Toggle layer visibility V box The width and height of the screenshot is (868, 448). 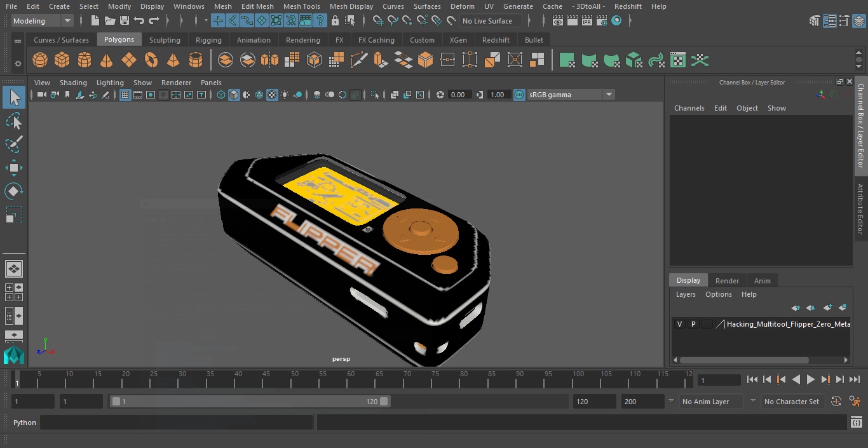[679, 324]
